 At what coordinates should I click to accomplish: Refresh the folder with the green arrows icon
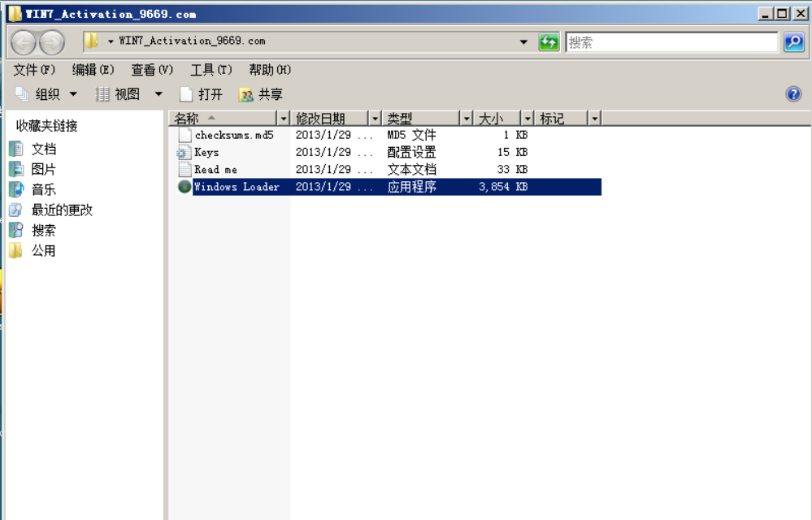549,42
